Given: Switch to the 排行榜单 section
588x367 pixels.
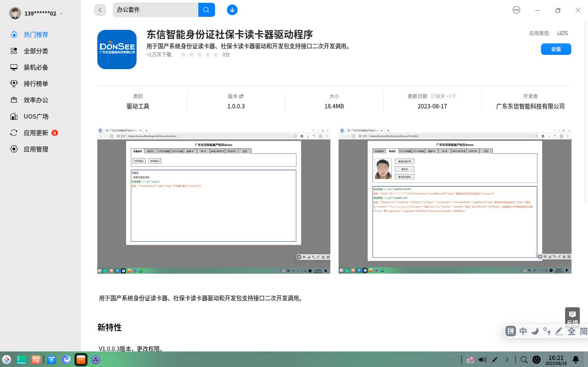Looking at the screenshot, I should (x=36, y=83).
